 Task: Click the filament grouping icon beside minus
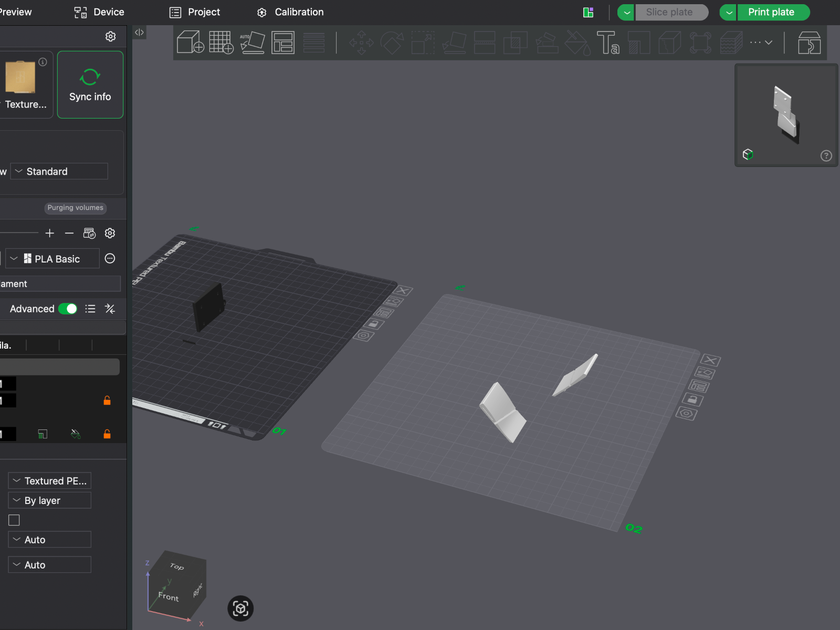90,233
